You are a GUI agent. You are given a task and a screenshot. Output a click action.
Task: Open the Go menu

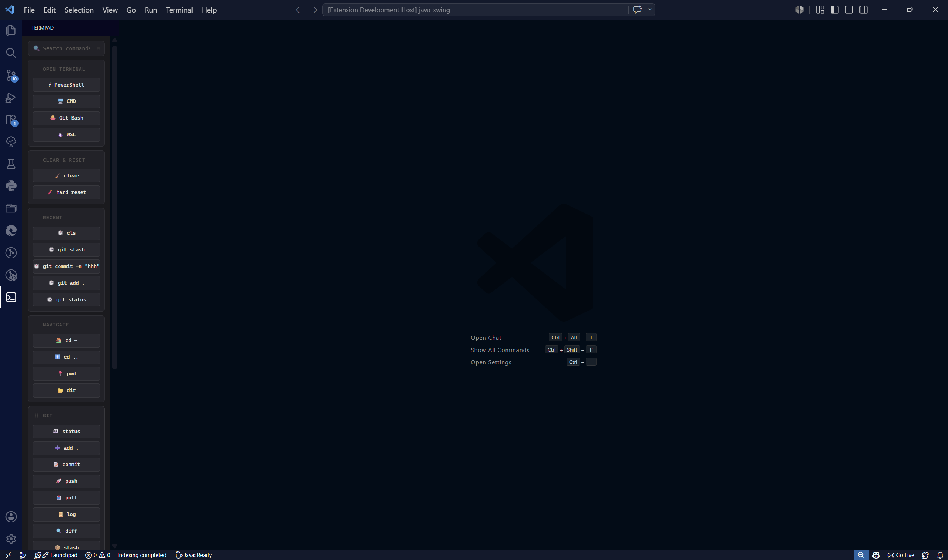point(131,10)
